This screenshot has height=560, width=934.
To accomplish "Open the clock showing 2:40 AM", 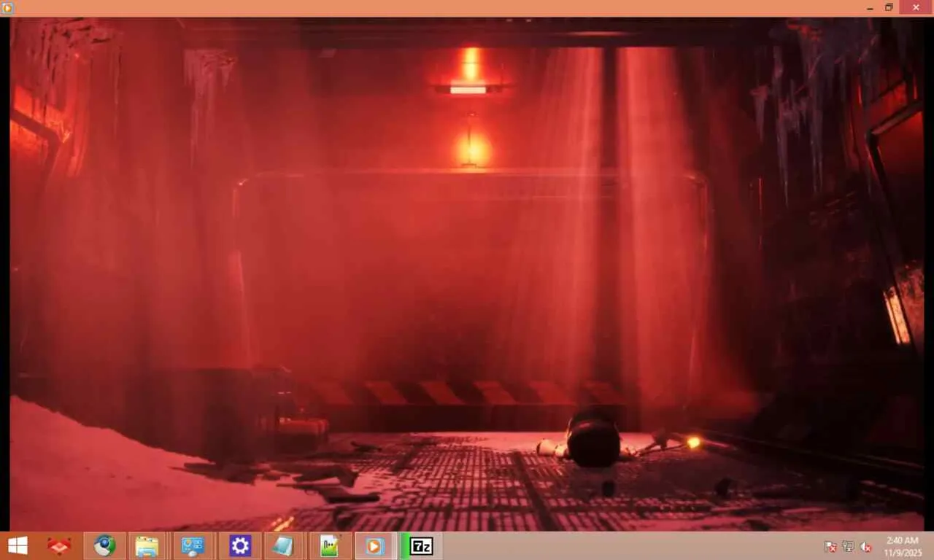I will coord(903,545).
